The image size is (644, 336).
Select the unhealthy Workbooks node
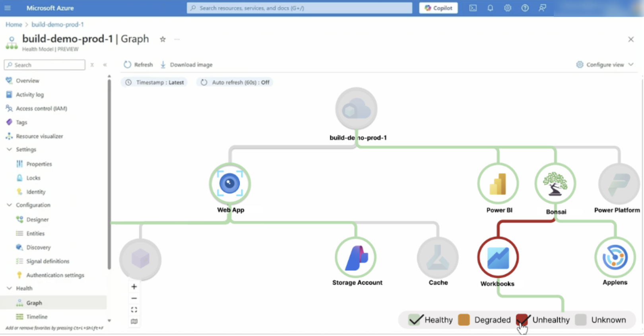(x=498, y=257)
